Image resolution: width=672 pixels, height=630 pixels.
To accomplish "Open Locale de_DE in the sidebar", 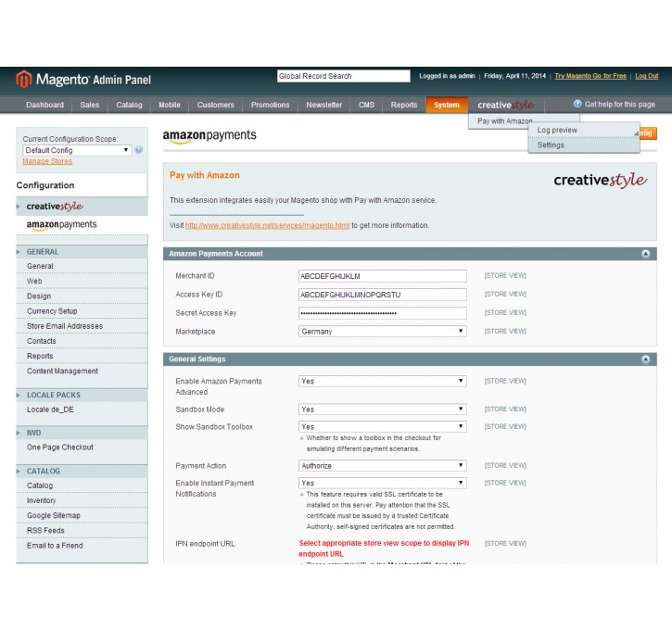I will pyautogui.click(x=82, y=409).
